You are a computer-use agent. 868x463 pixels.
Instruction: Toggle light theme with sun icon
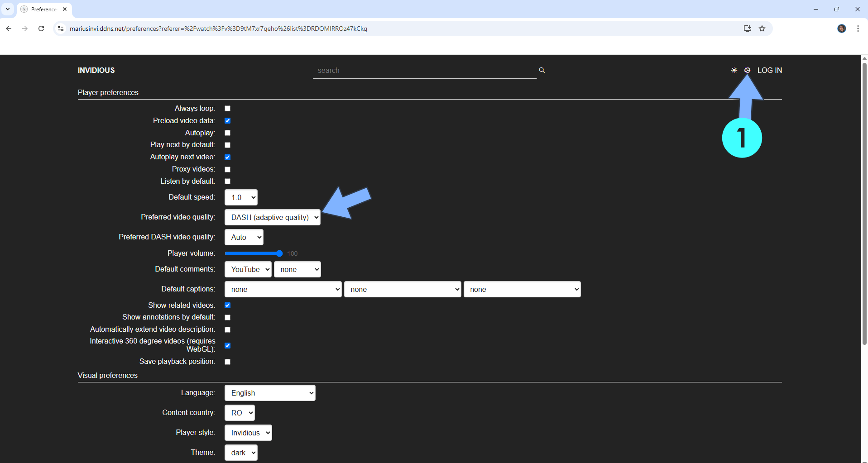[734, 70]
